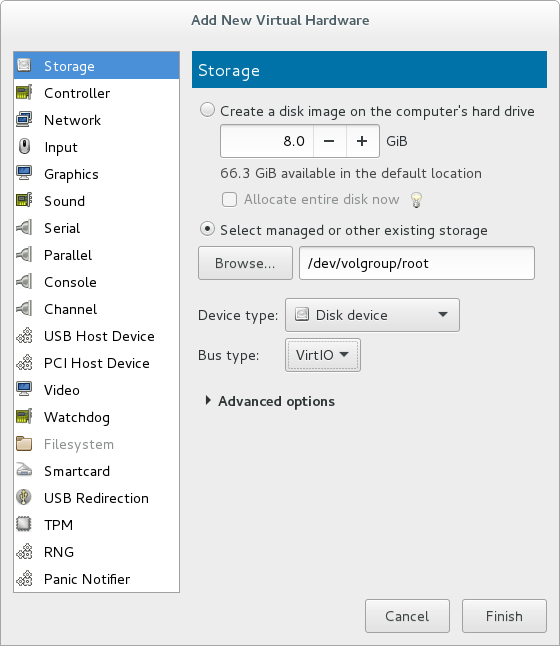Tick Allocate entire disk now checkbox

tap(230, 200)
